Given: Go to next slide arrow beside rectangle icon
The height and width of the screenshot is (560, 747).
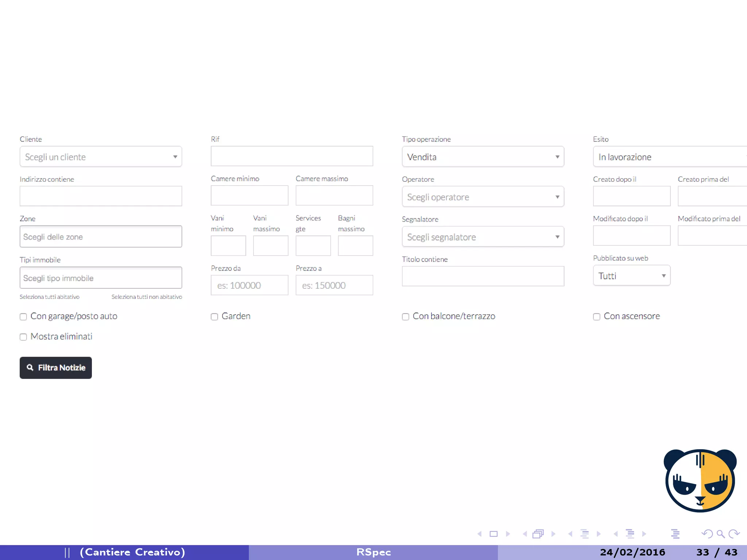Looking at the screenshot, I should 508,534.
